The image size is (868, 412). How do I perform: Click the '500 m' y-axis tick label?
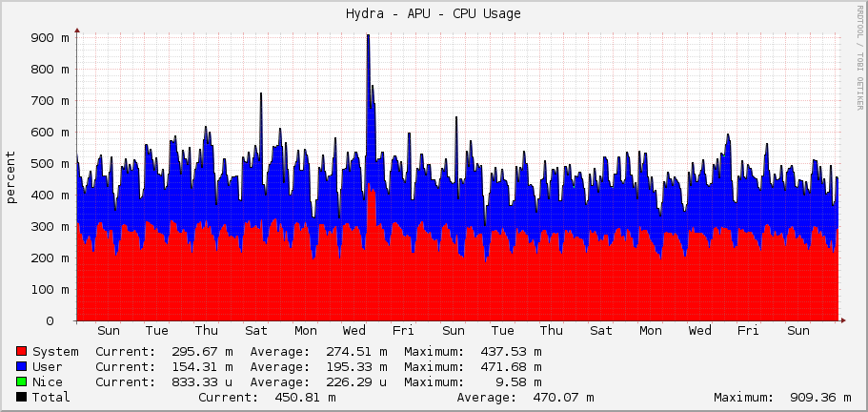(50, 164)
